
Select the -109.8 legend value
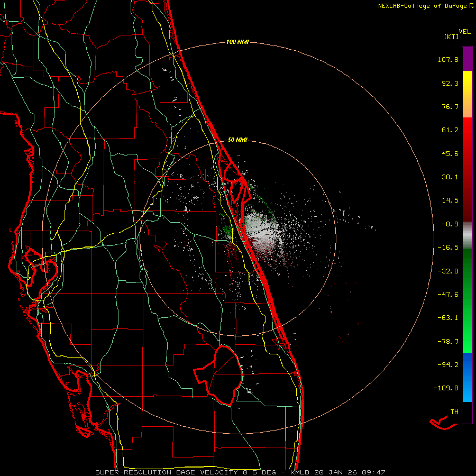tap(446, 388)
